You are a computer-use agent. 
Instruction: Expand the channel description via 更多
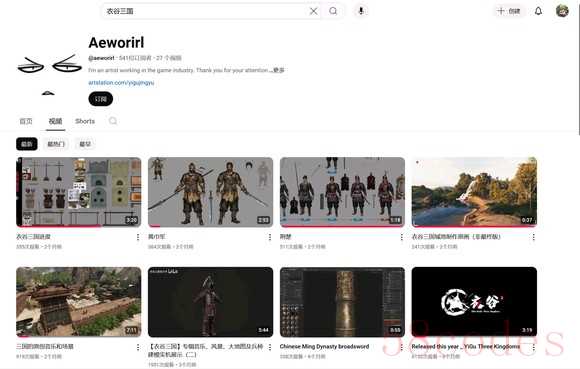pyautogui.click(x=279, y=70)
